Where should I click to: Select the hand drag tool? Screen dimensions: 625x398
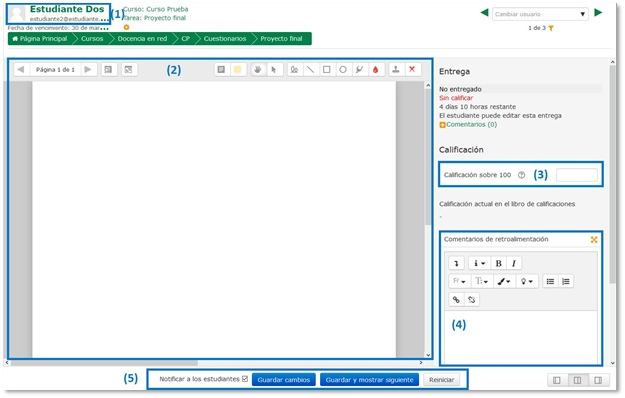[x=257, y=70]
